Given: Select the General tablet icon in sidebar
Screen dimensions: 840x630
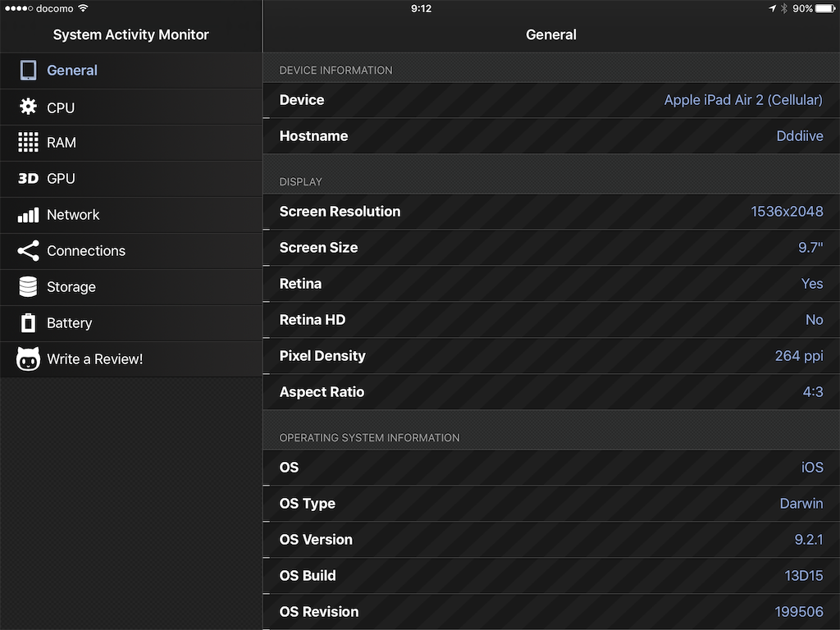Looking at the screenshot, I should coord(28,71).
